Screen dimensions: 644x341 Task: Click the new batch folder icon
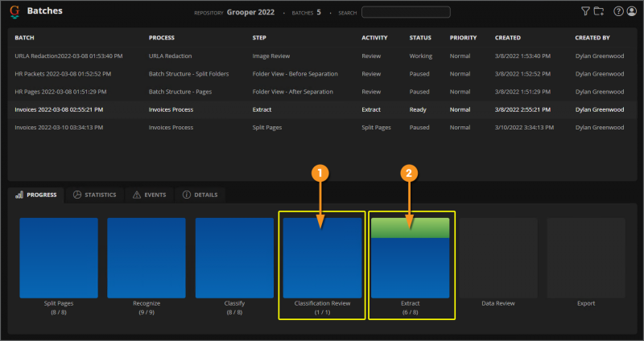(598, 11)
